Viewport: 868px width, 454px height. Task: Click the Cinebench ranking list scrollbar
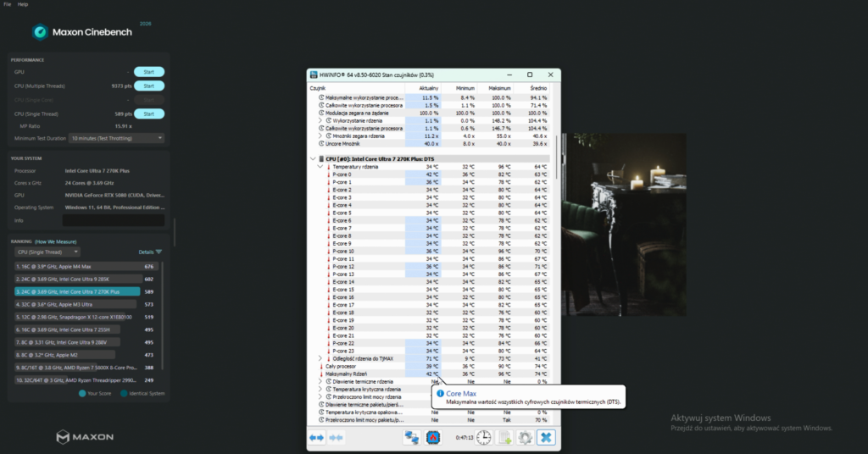(x=163, y=315)
